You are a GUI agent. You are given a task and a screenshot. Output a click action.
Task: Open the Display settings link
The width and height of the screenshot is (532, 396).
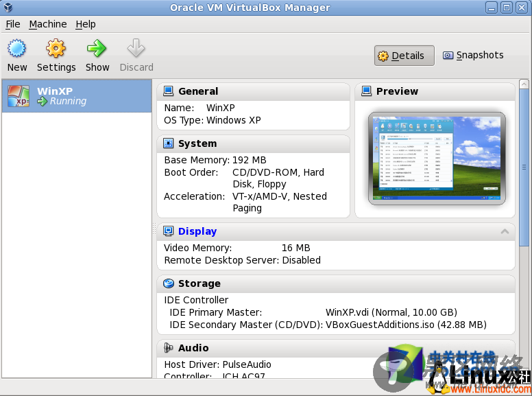[x=197, y=231]
